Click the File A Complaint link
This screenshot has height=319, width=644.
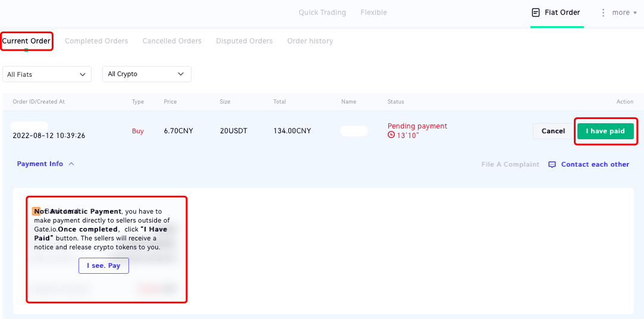coord(510,164)
